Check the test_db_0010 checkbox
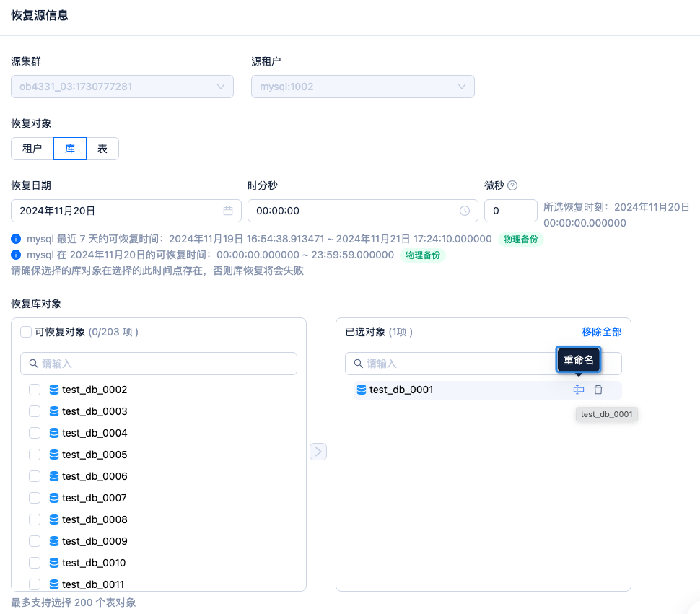 click(x=35, y=563)
